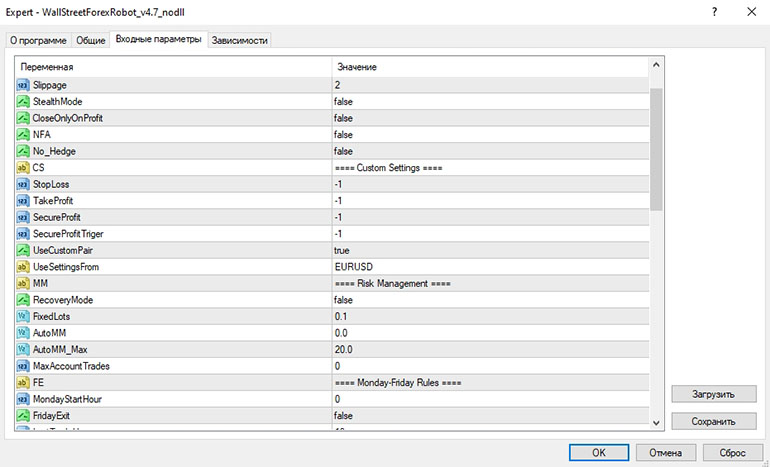Click '==== Custom Settings ====' value
The width and height of the screenshot is (770, 467).
tap(388, 168)
